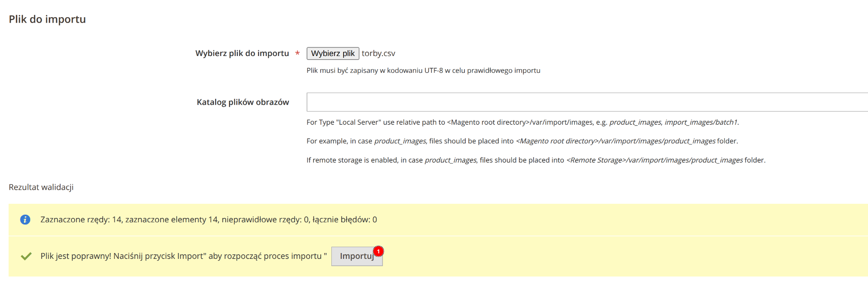This screenshot has width=868, height=300.
Task: Click the blue info icon
Action: tap(25, 220)
